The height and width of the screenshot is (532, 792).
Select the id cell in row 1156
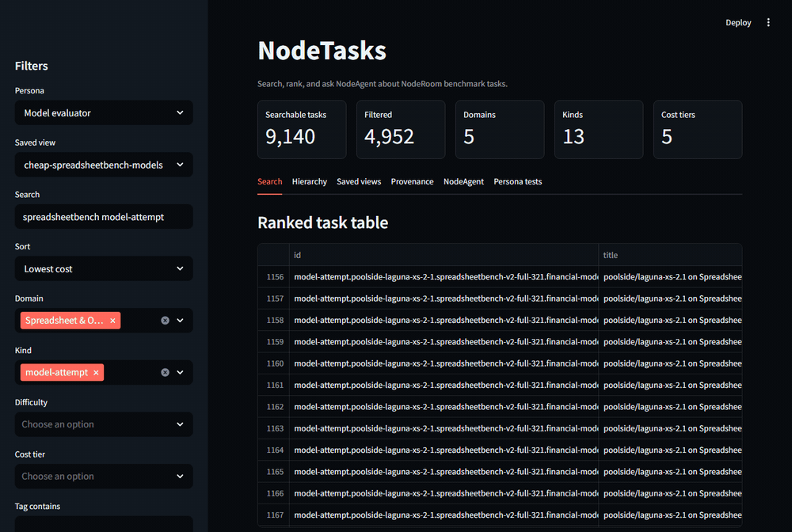(444, 276)
